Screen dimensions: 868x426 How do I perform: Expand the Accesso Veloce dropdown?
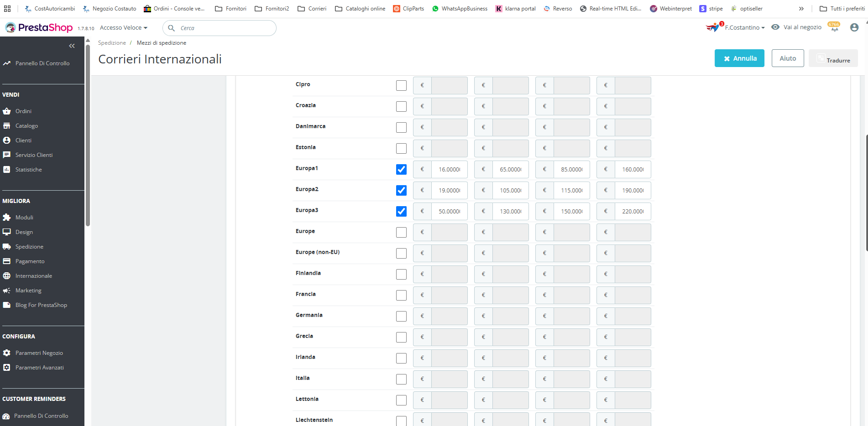point(124,28)
